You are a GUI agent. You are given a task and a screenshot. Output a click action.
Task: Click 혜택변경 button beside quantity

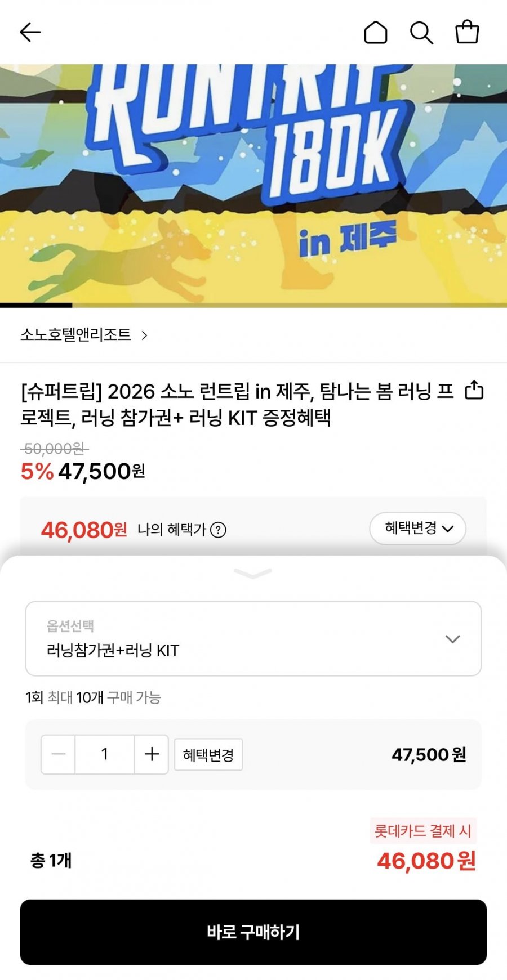208,755
